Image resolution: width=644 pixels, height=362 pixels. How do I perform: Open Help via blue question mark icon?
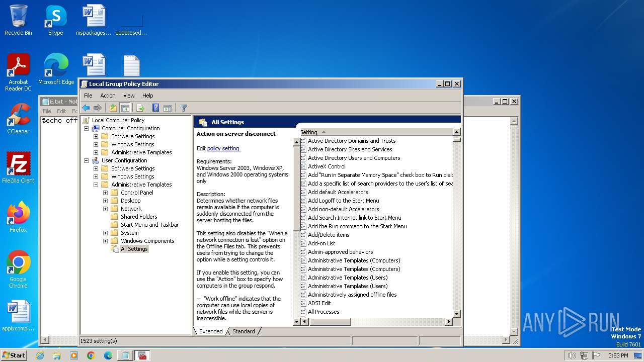click(x=156, y=108)
